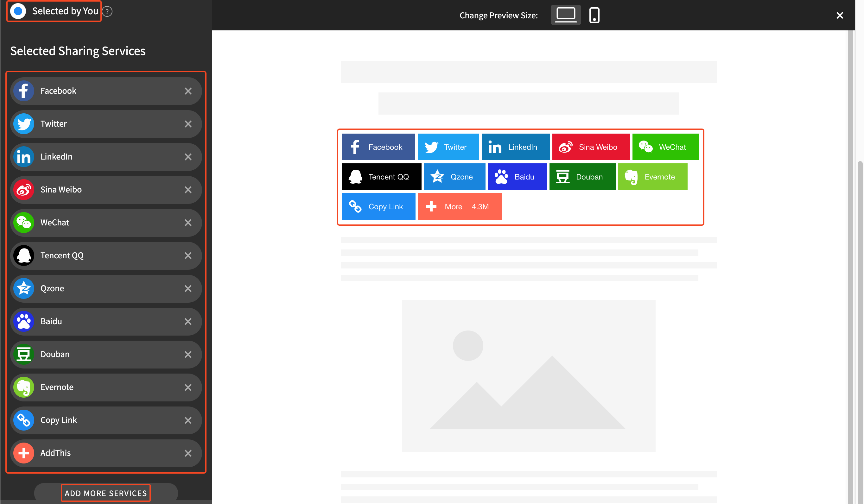Remove Evernote from selected services
864x504 pixels.
[188, 387]
